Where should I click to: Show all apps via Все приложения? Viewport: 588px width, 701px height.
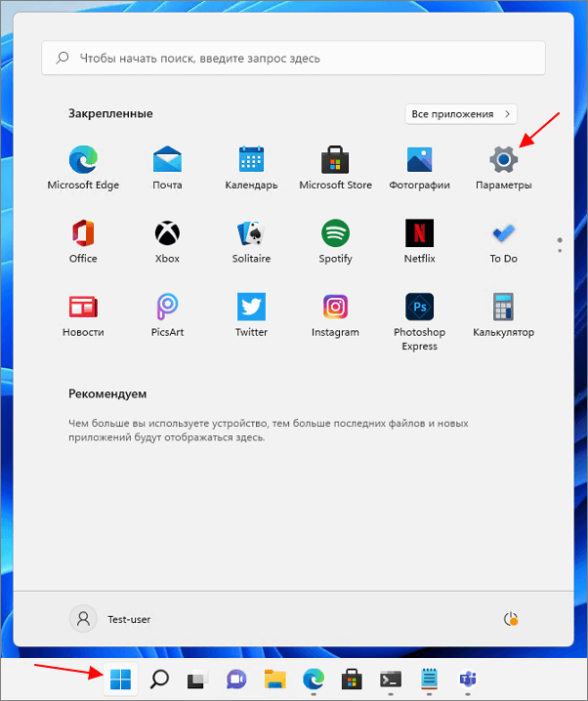click(x=461, y=114)
